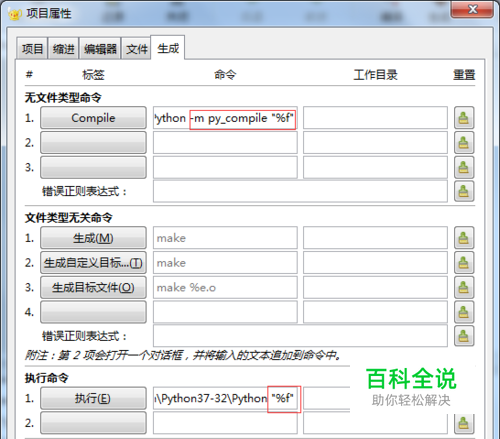This screenshot has width=500, height=439.
Task: Switch to the 缩进 tab
Action: point(63,49)
